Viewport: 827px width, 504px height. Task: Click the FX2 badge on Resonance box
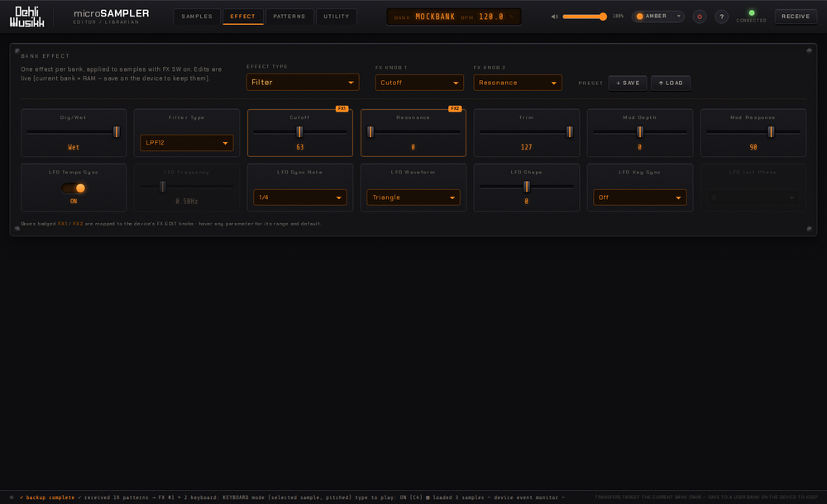pyautogui.click(x=455, y=108)
